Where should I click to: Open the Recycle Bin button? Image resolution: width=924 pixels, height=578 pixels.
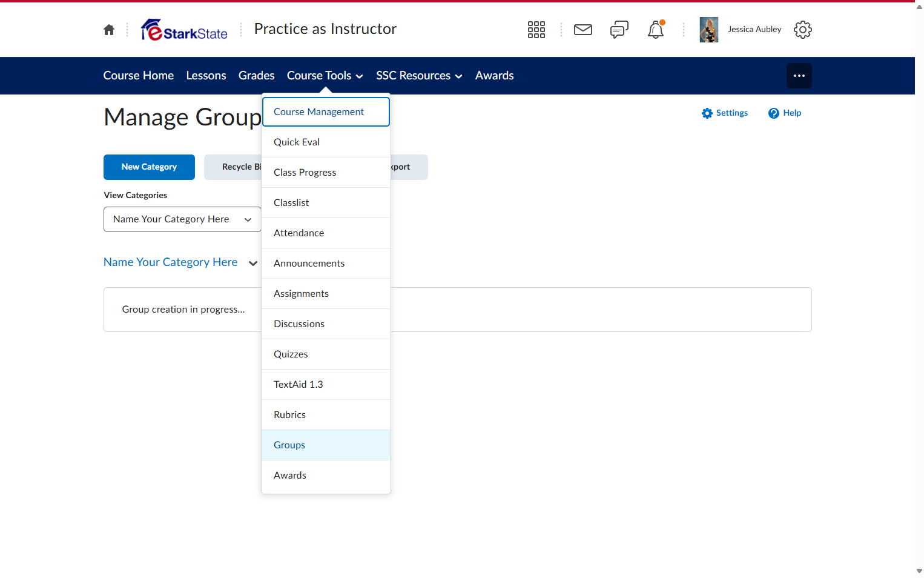tap(233, 167)
